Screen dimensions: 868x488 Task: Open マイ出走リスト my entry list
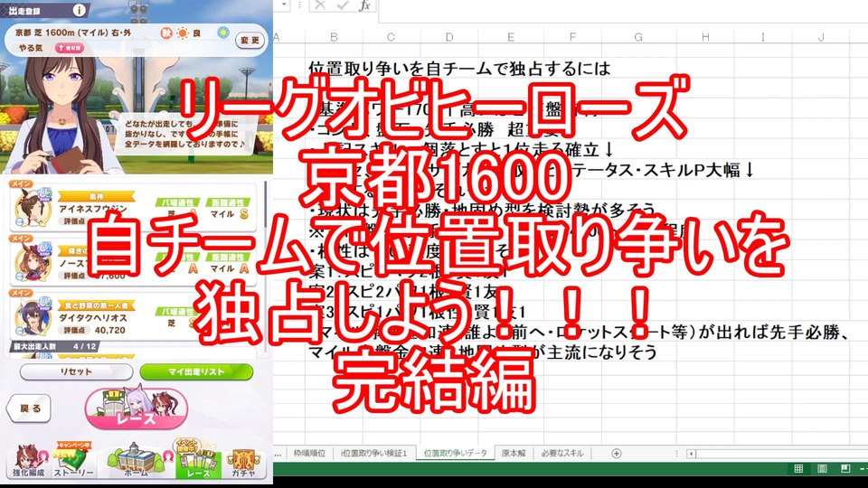196,371
